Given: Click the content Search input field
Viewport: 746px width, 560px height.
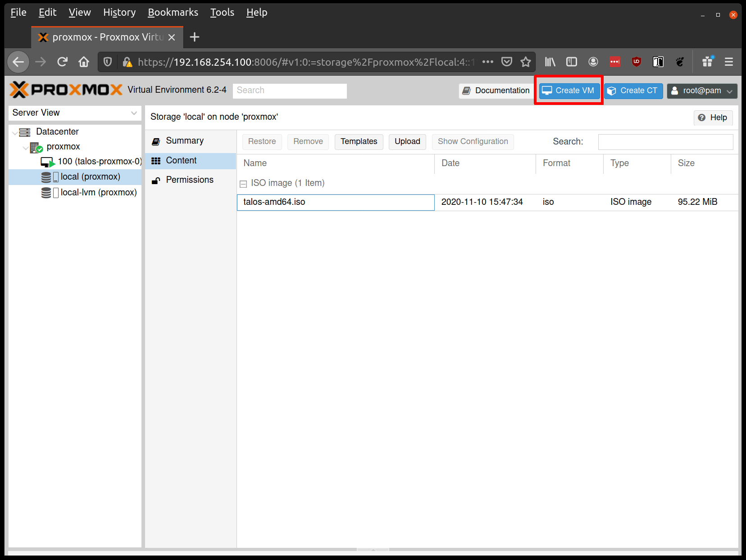Looking at the screenshot, I should click(x=665, y=142).
